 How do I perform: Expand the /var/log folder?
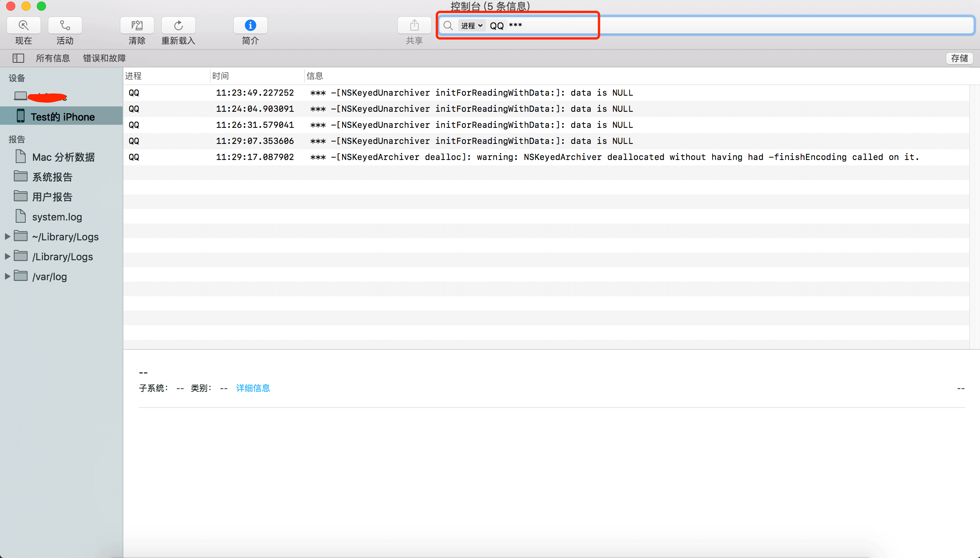pyautogui.click(x=7, y=276)
